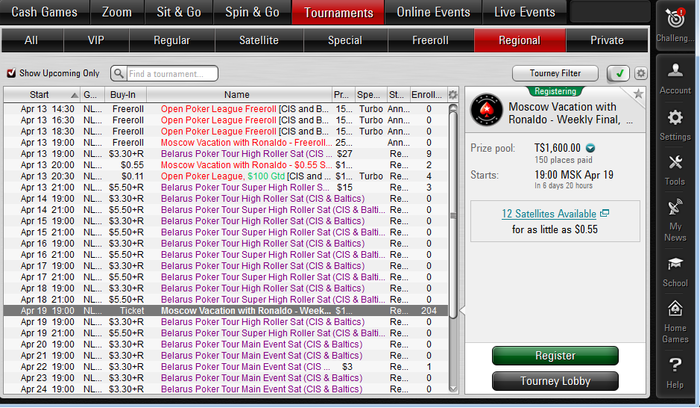Viewport: 700px width, 408px height.
Task: Click the column settings gear icon
Action: [x=452, y=95]
